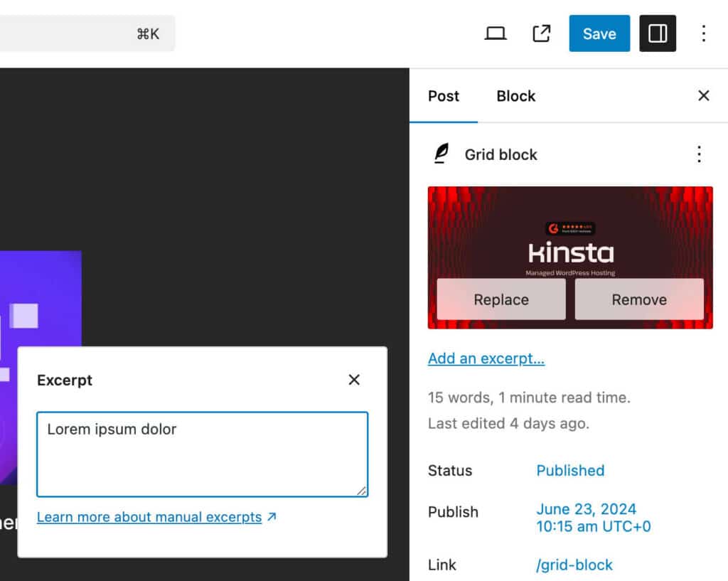Screen dimensions: 728x581
Task: Remove the featured image
Action: 638,299
